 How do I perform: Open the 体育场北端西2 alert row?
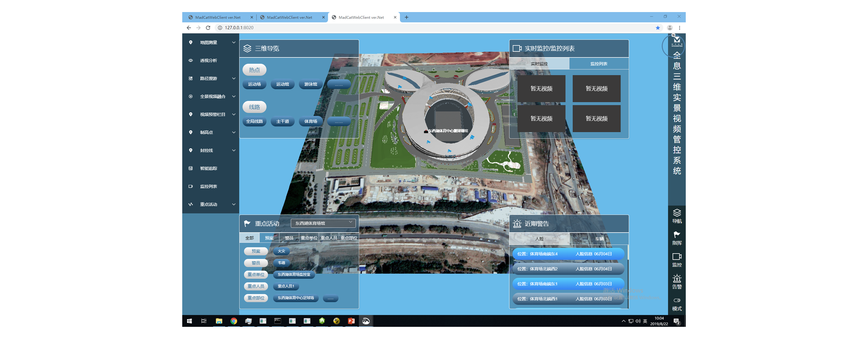pos(568,269)
